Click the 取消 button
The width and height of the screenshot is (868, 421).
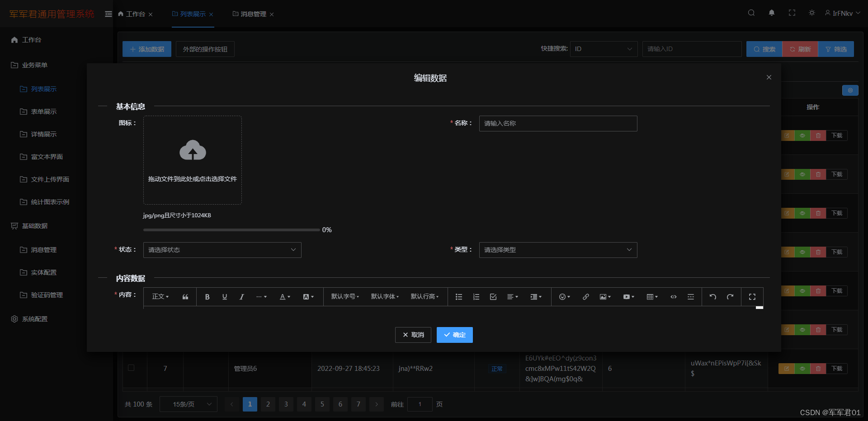point(413,335)
